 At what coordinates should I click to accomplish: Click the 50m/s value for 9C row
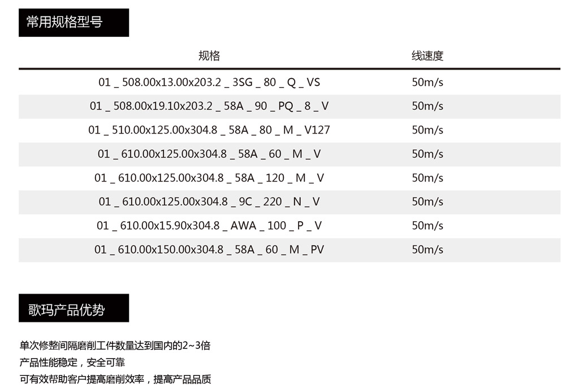[427, 202]
